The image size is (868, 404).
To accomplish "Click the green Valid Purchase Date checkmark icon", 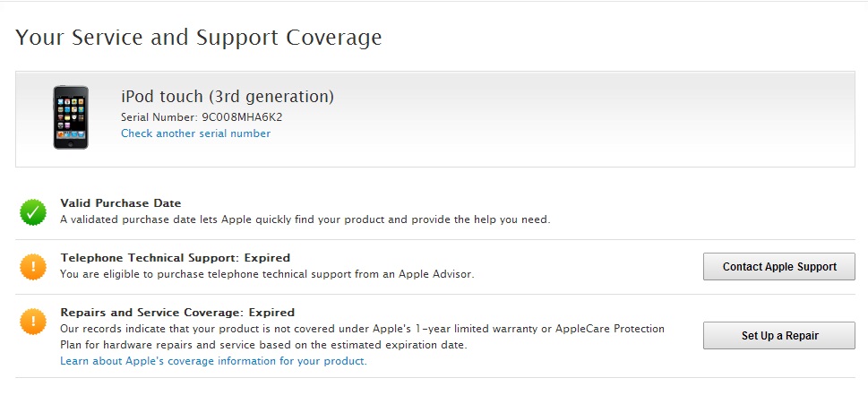I will click(33, 212).
